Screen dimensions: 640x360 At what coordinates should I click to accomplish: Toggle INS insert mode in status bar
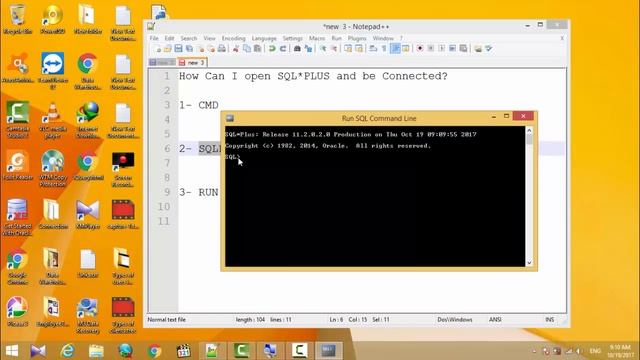(550, 320)
